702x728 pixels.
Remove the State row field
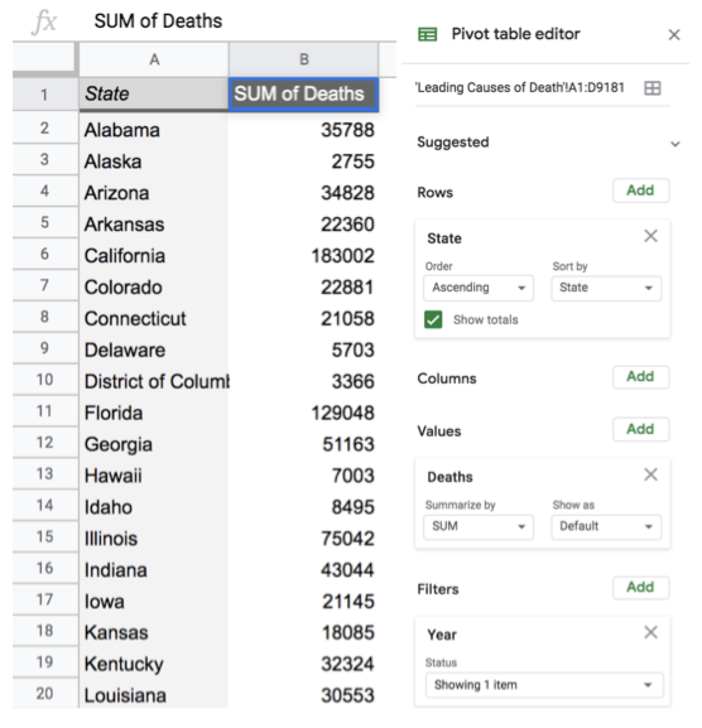click(650, 236)
